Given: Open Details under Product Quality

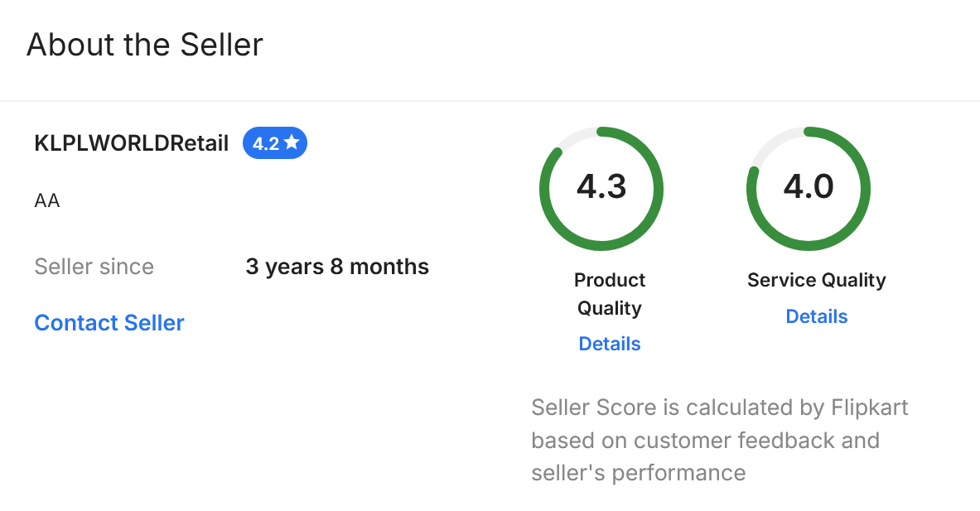Looking at the screenshot, I should pos(610,344).
